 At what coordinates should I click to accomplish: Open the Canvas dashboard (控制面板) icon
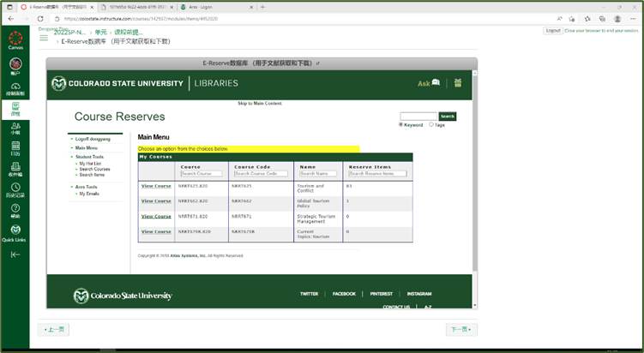click(15, 87)
